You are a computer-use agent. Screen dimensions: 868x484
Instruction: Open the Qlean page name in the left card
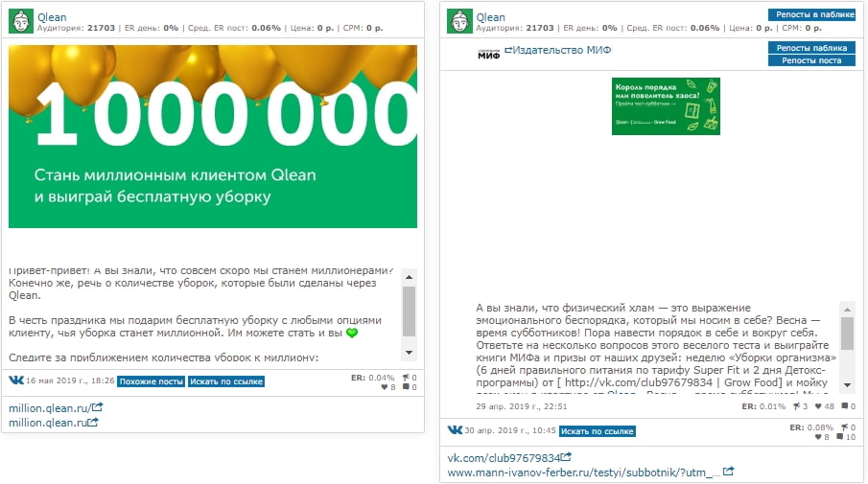click(x=52, y=17)
